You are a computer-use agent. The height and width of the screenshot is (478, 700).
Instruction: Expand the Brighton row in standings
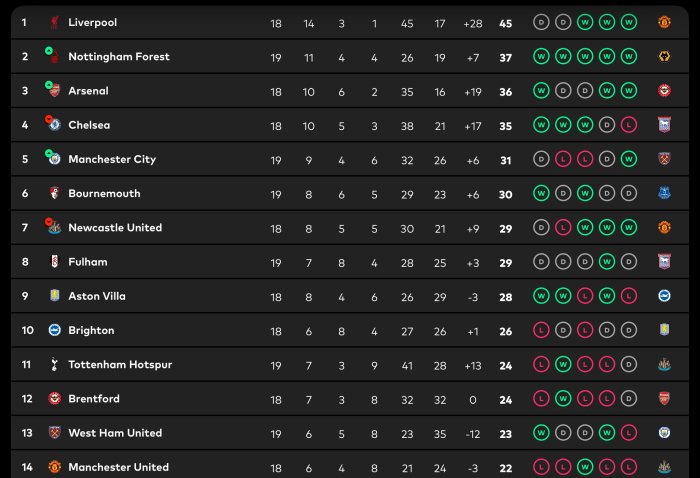(x=350, y=330)
